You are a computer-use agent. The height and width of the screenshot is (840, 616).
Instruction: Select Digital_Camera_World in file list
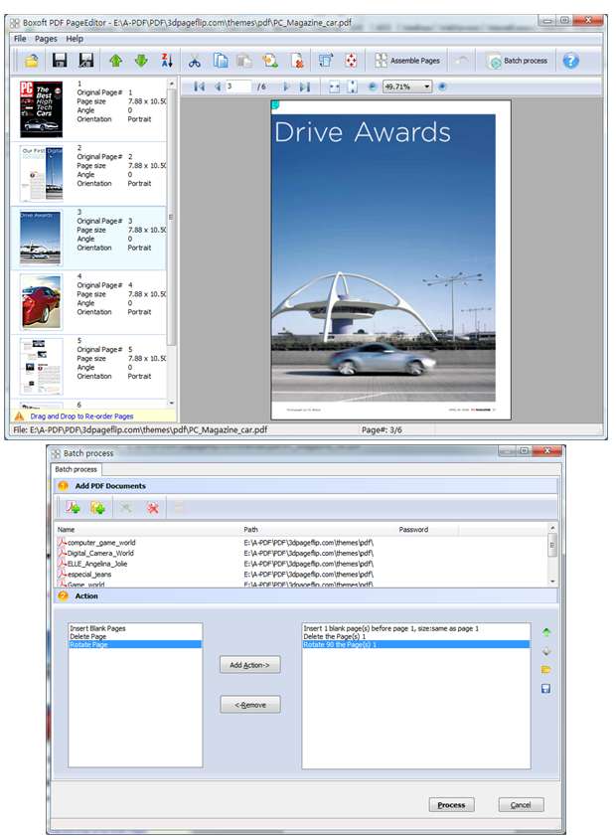coord(100,553)
